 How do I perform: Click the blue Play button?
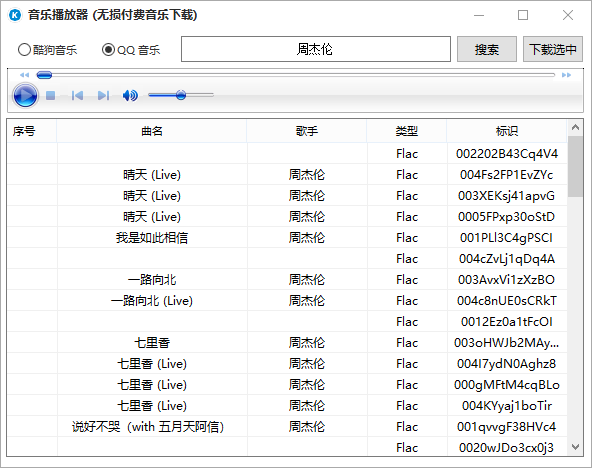25,95
